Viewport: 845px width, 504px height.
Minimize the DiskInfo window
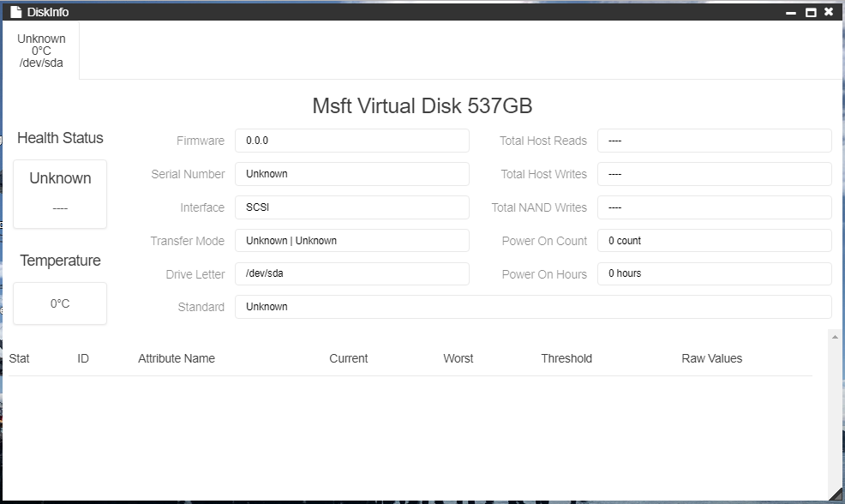pyautogui.click(x=793, y=12)
